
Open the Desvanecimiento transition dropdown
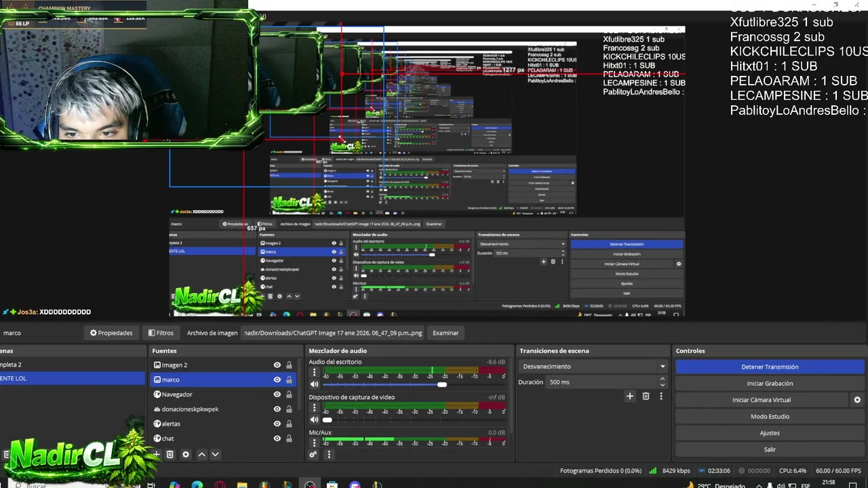coord(593,366)
